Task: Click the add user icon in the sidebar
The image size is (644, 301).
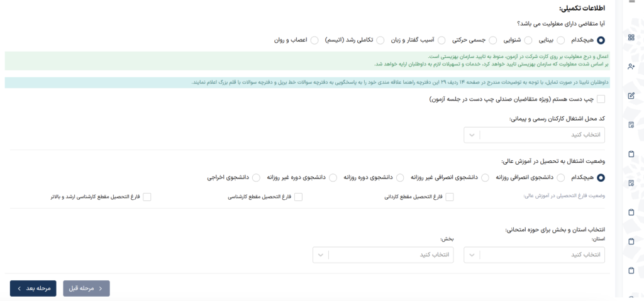Action: pos(631,66)
